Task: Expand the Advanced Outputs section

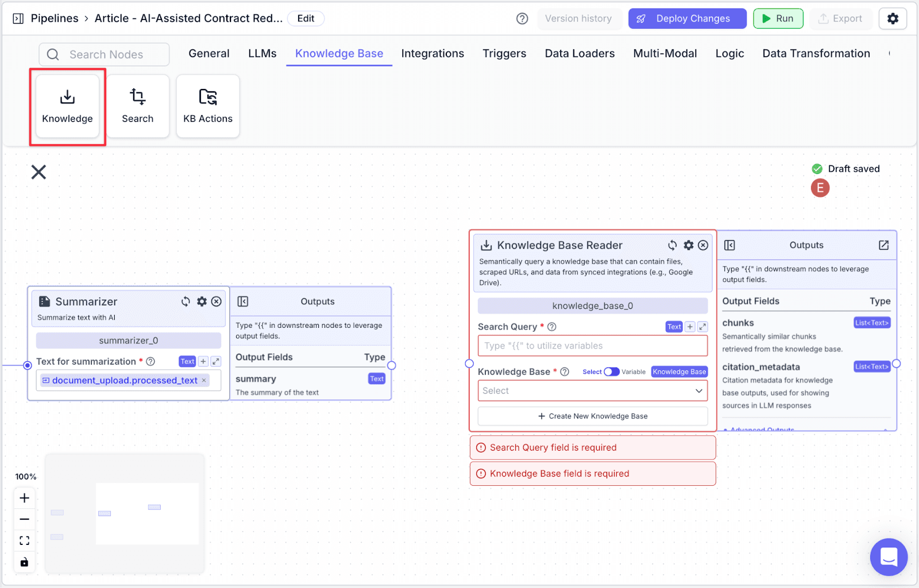Action: [x=807, y=430]
